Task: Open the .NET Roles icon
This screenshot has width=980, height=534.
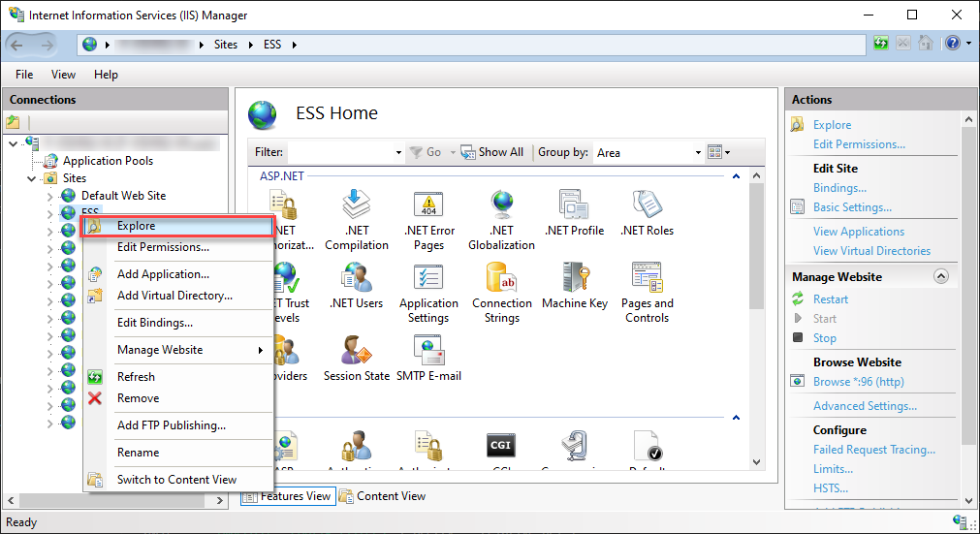Action: point(647,204)
